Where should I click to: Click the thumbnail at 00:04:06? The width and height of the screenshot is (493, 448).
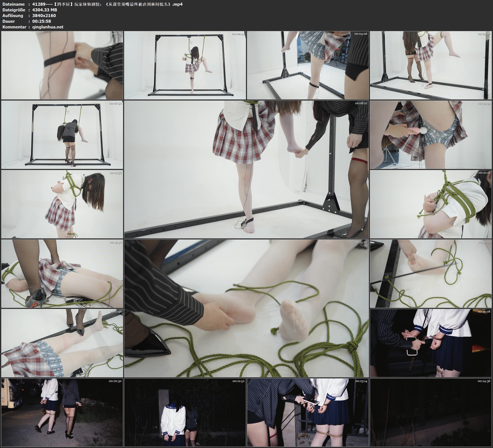click(x=308, y=65)
